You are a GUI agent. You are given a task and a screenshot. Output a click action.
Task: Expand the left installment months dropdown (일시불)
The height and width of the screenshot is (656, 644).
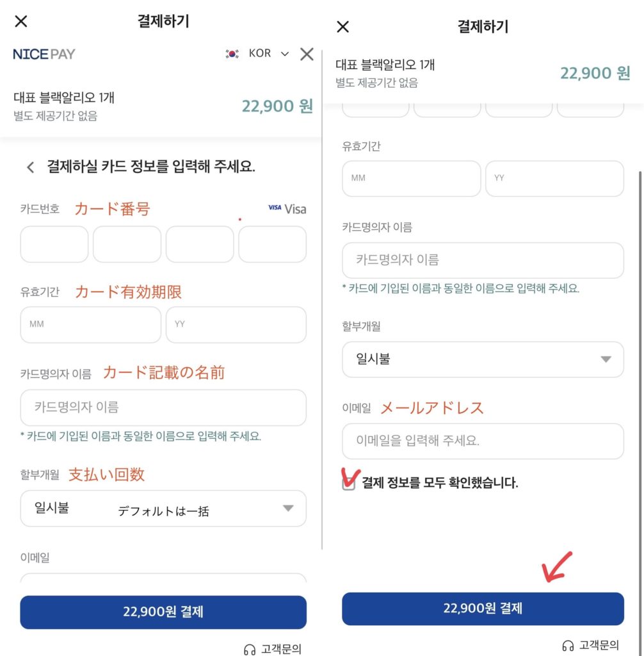pyautogui.click(x=163, y=509)
